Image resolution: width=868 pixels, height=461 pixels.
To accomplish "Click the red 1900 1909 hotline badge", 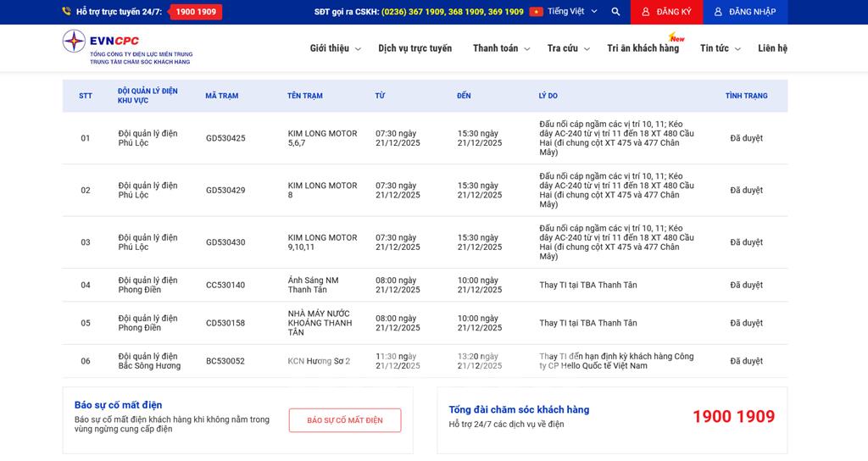I will [196, 12].
